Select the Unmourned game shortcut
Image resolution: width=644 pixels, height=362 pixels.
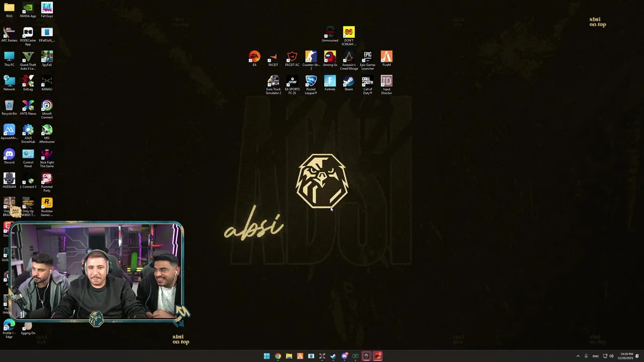pos(330,34)
